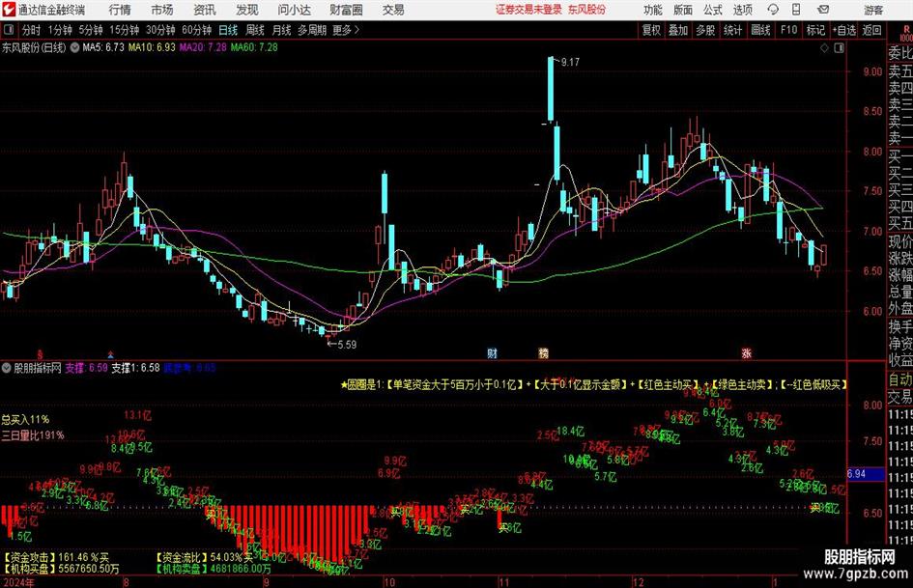Click the 机构买盘 value label
This screenshot has height=588, width=913.
pyautogui.click(x=61, y=568)
